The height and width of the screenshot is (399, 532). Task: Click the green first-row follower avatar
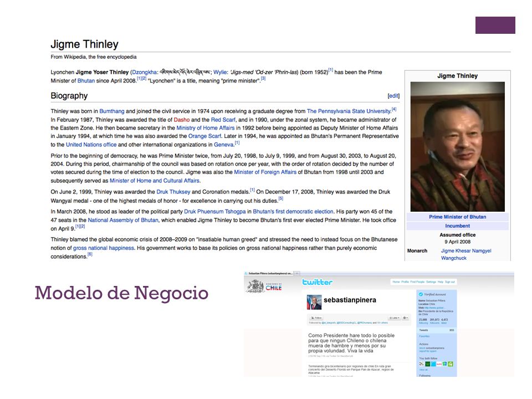[x=427, y=364]
